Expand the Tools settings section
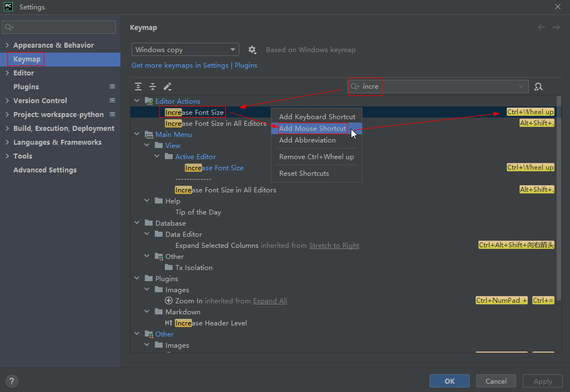570x392 pixels. tap(7, 156)
